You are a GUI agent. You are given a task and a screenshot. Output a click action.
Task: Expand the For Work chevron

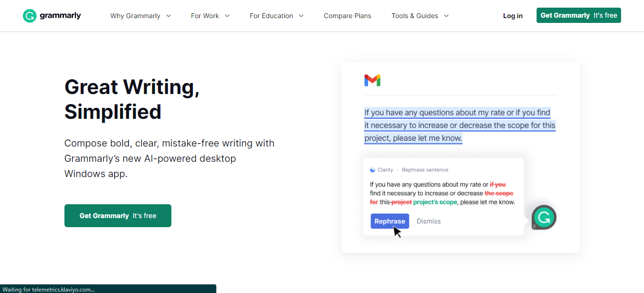(227, 16)
